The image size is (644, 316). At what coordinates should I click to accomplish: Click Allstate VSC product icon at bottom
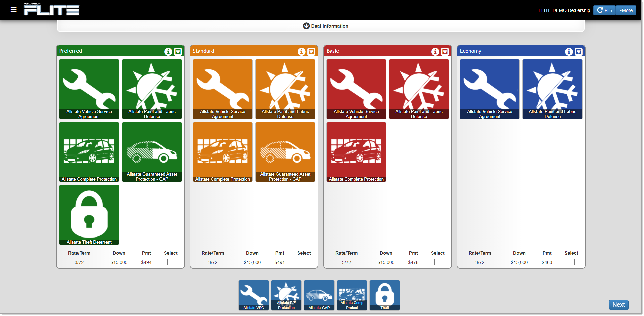[x=254, y=295]
